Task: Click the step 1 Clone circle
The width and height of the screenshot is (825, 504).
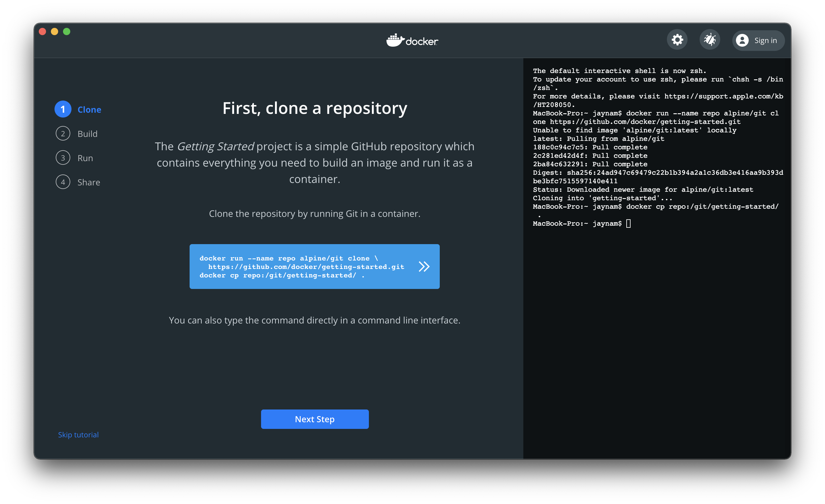Action: pos(63,109)
